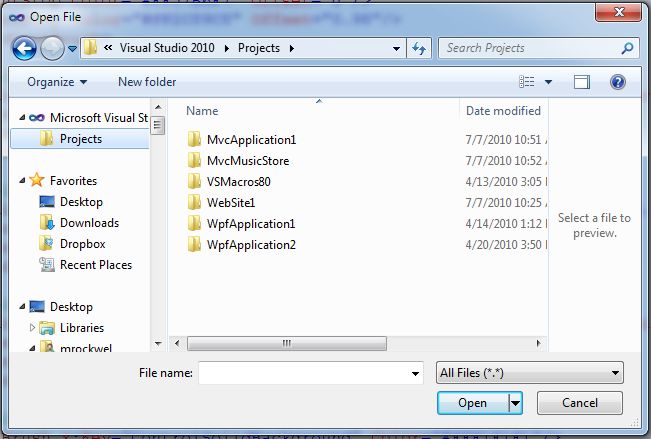Click the horizontal scrollbar thumb in the file list
Screen dimensions: 651x439
click(x=287, y=343)
